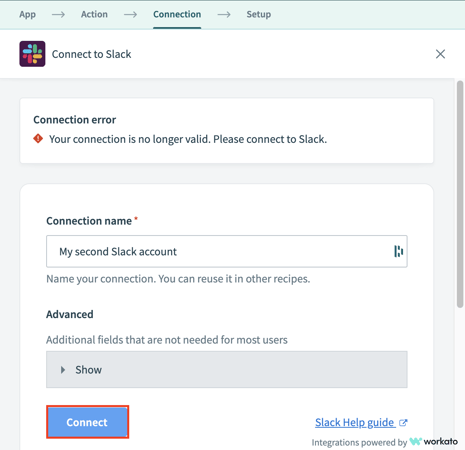Click the arrow between Connection and Setup
The width and height of the screenshot is (465, 450).
(224, 14)
